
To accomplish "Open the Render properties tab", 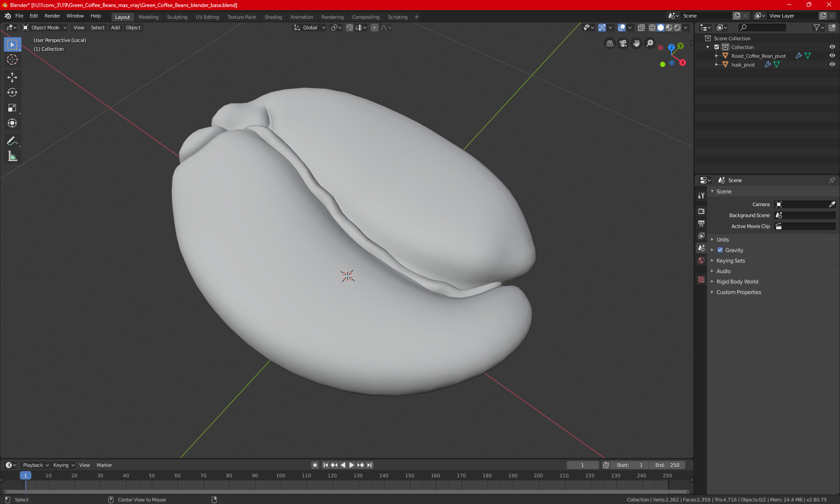I will tap(701, 211).
